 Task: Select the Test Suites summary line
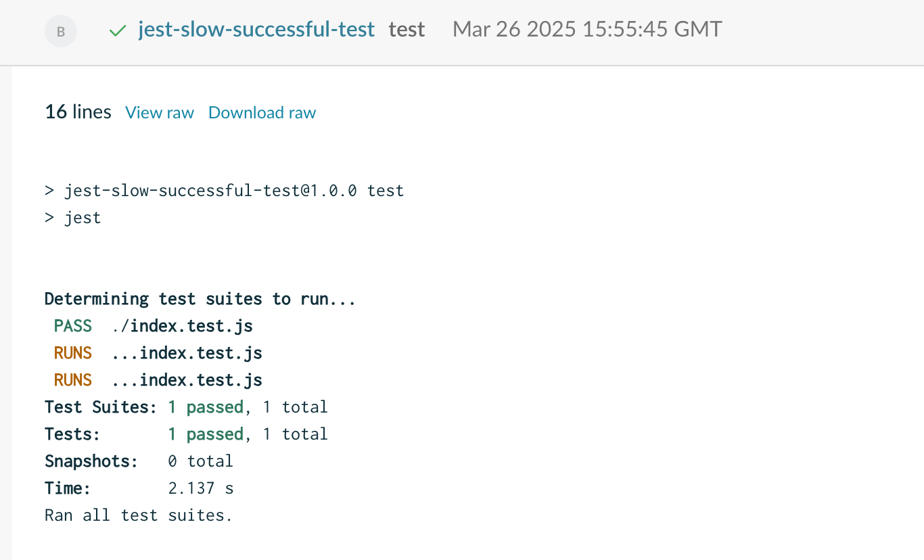click(x=186, y=406)
